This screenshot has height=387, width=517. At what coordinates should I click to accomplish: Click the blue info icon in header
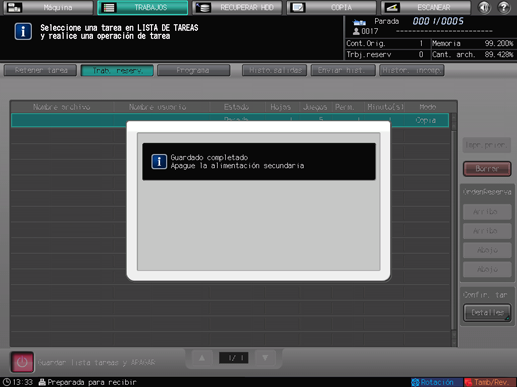click(x=23, y=32)
